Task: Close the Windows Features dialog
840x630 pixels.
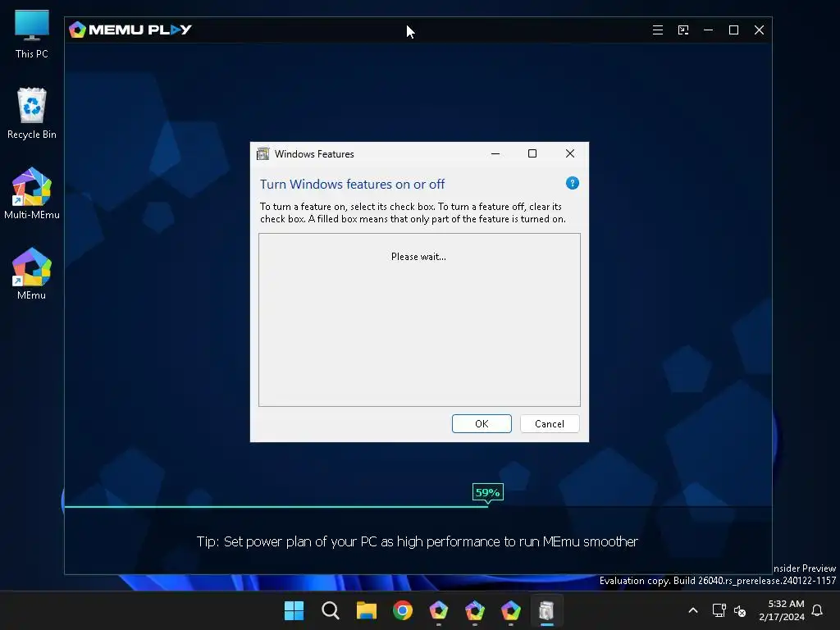Action: pyautogui.click(x=570, y=153)
